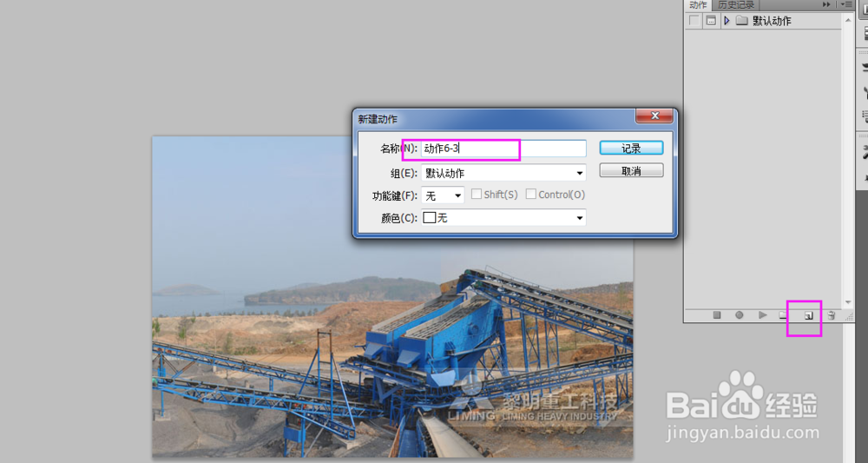Image resolution: width=868 pixels, height=463 pixels.
Task: Click the Actions panel scroll down arrow
Action: [848, 302]
